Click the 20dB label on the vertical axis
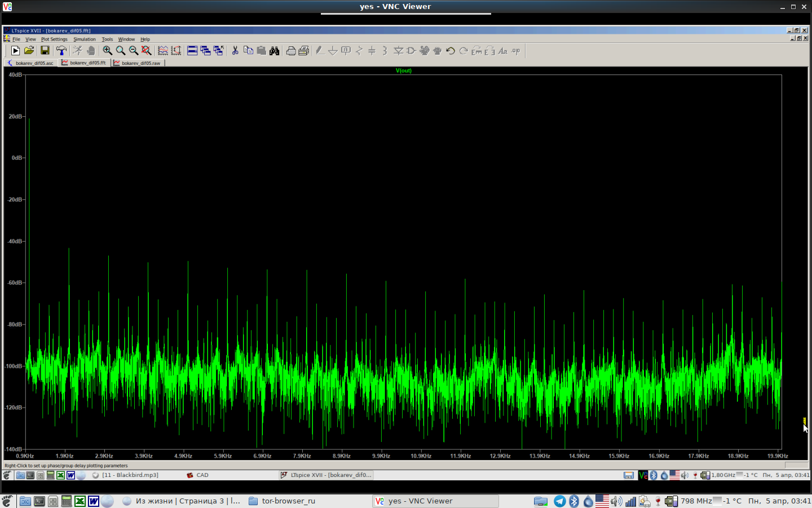This screenshot has width=812, height=508. tap(15, 116)
